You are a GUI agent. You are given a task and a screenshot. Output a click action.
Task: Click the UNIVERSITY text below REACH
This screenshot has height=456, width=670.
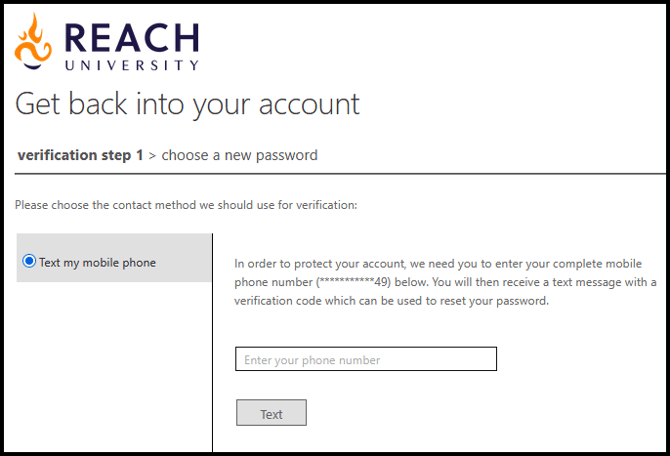[131, 66]
